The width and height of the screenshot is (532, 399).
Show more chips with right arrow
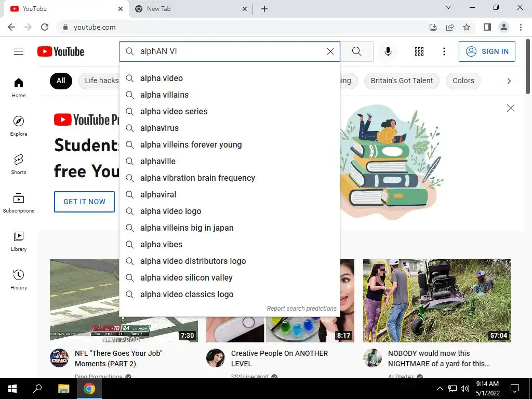tap(509, 81)
